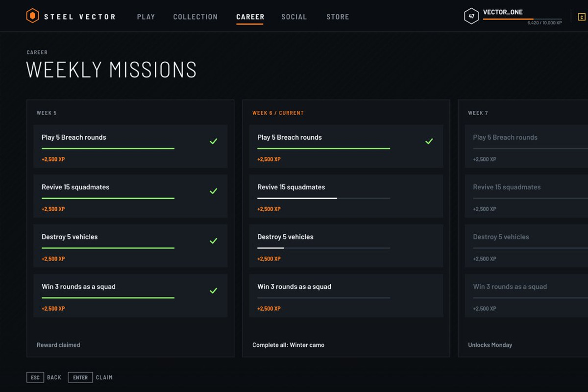The height and width of the screenshot is (392, 588).
Task: Select the Career tab
Action: (x=250, y=17)
